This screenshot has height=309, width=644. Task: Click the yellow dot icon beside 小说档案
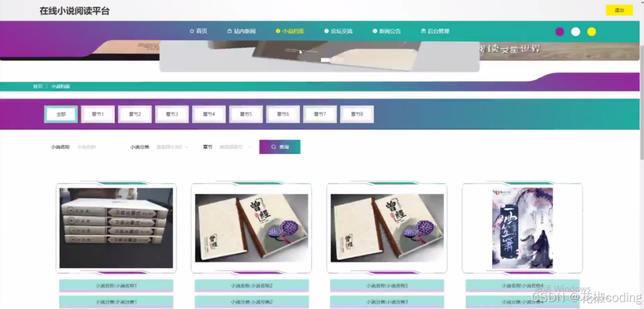278,31
